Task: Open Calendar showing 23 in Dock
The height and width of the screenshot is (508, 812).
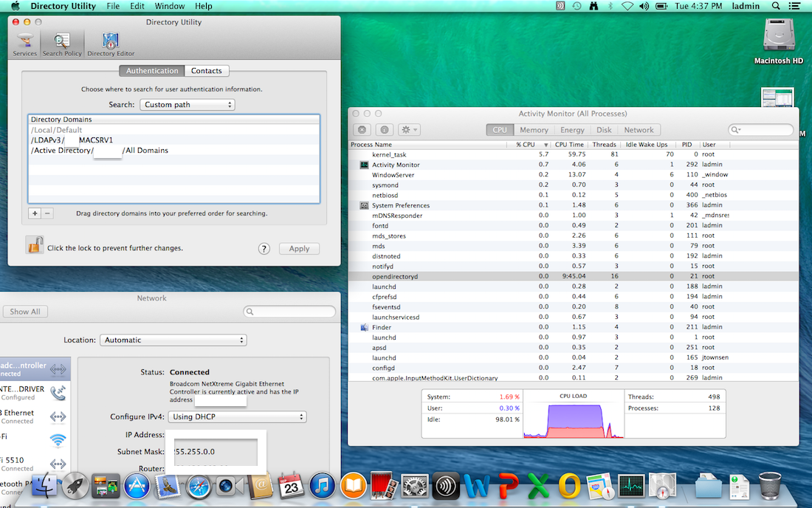Action: pyautogui.click(x=291, y=486)
